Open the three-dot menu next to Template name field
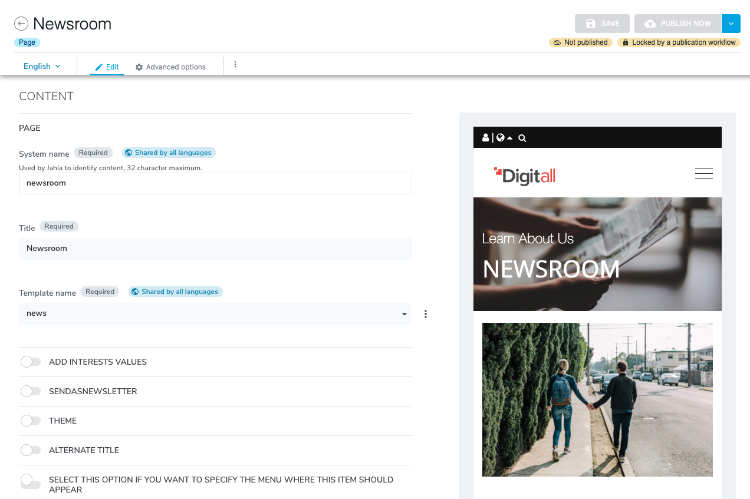 pos(425,314)
